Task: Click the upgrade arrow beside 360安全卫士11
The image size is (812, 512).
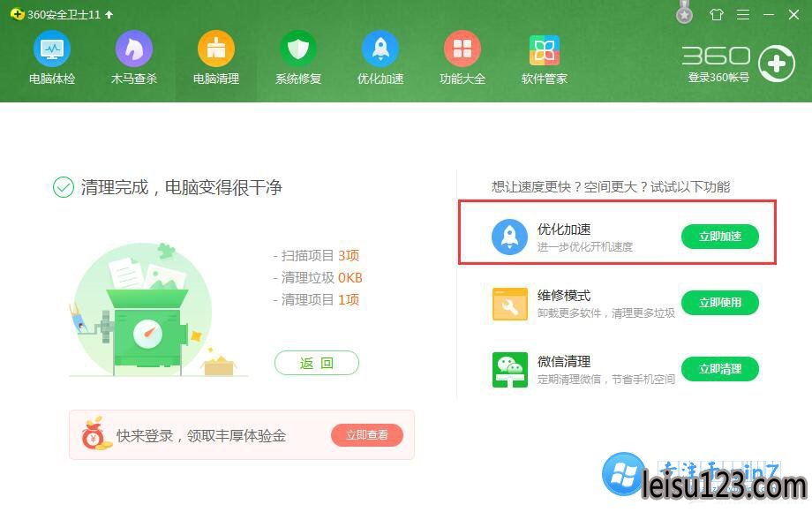Action: [x=109, y=14]
